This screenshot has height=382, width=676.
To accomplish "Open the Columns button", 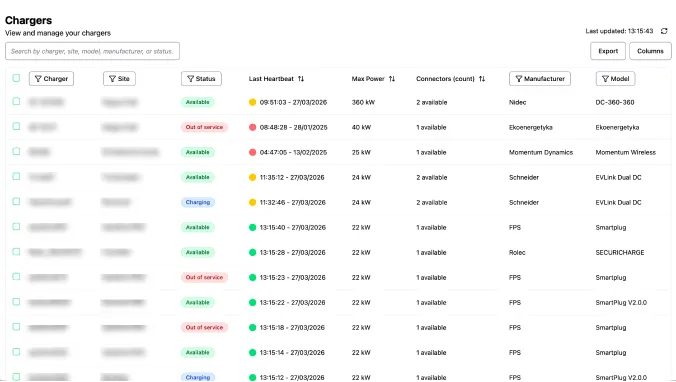I will (650, 51).
